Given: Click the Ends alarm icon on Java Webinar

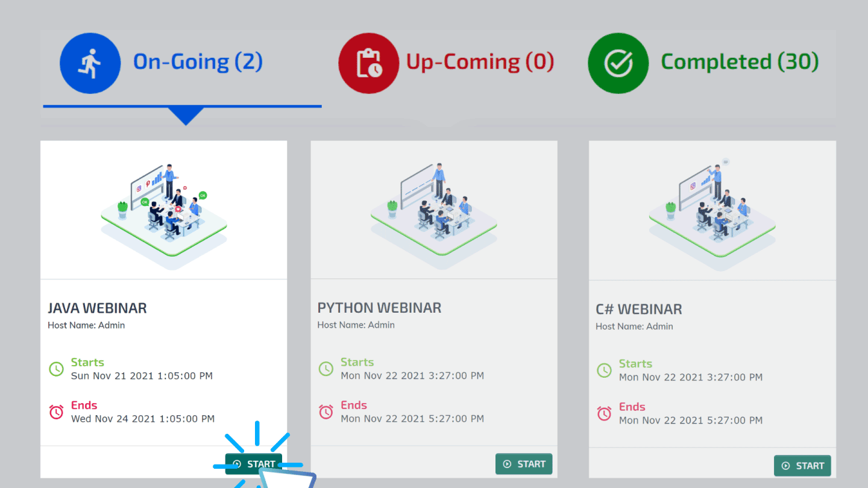Looking at the screenshot, I should tap(56, 412).
